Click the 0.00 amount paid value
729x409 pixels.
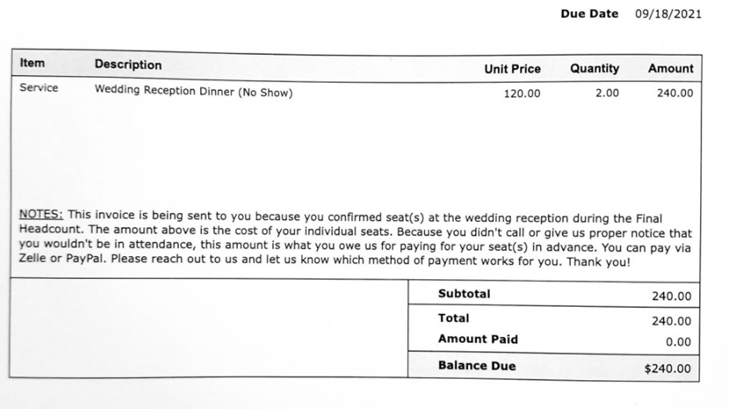point(678,342)
